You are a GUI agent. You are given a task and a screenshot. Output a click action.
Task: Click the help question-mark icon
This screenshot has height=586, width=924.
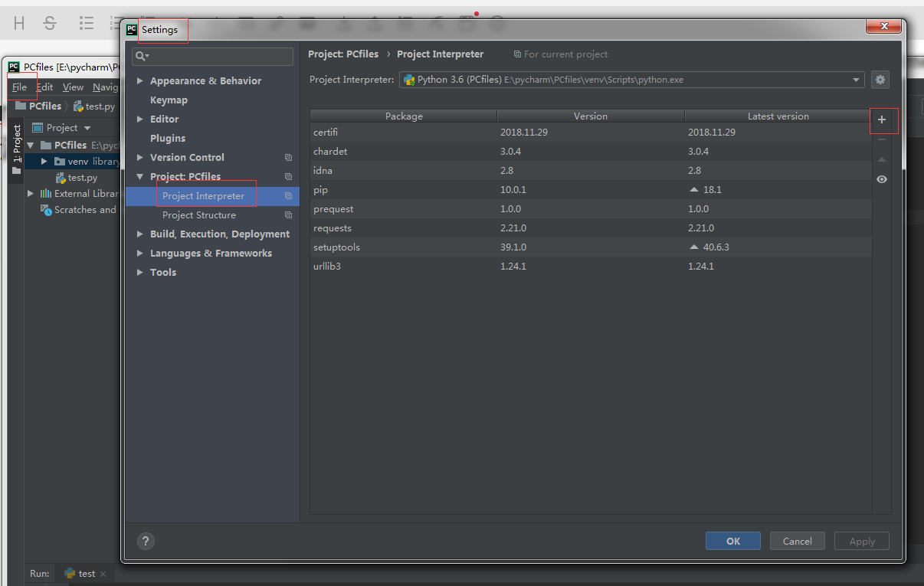point(146,541)
